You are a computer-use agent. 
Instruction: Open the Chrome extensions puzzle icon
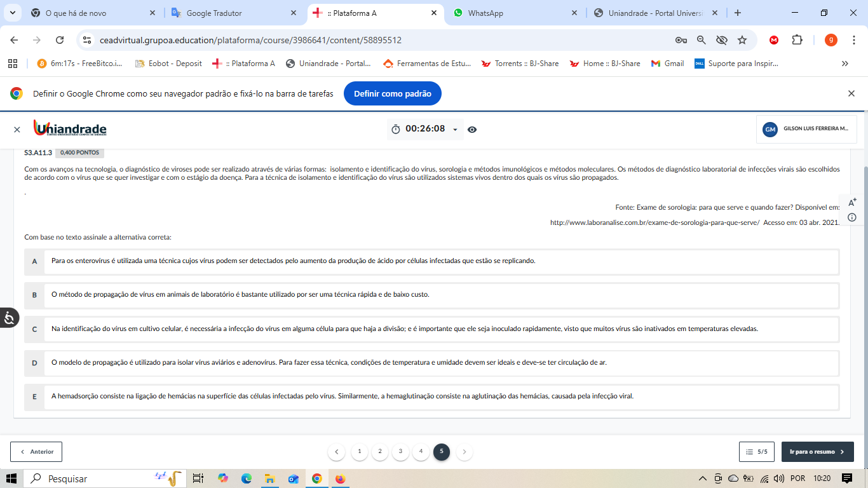(x=797, y=40)
